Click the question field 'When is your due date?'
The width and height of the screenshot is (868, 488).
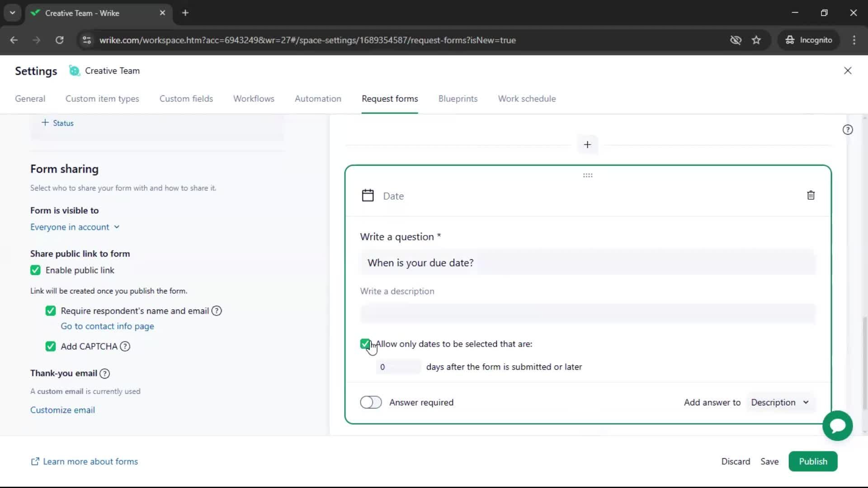coord(587,263)
